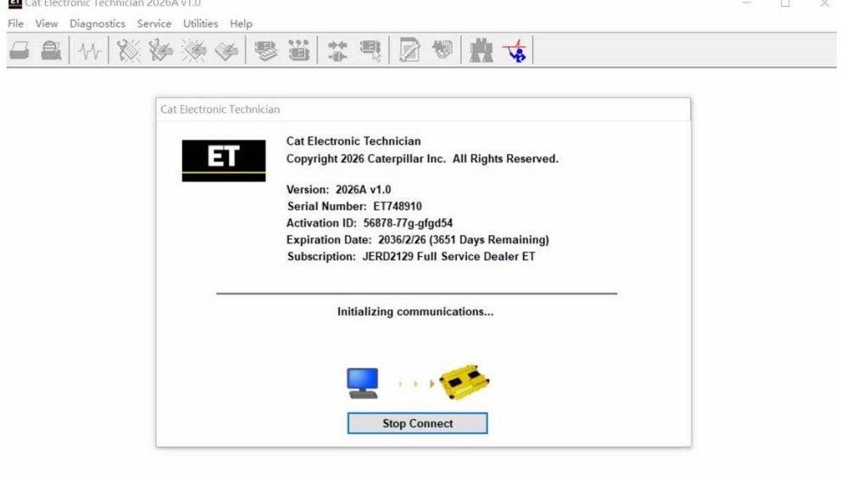This screenshot has width=868, height=480.
Task: Maximize the application window
Action: click(x=785, y=3)
